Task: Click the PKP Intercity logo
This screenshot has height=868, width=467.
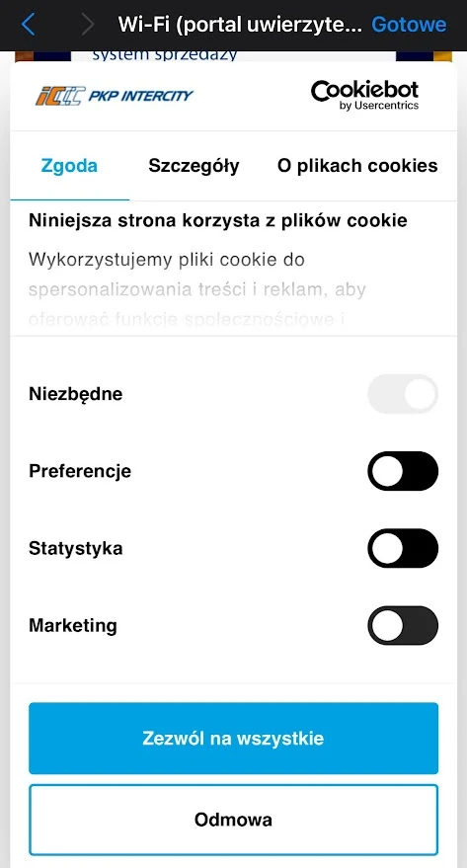Action: click(x=114, y=95)
